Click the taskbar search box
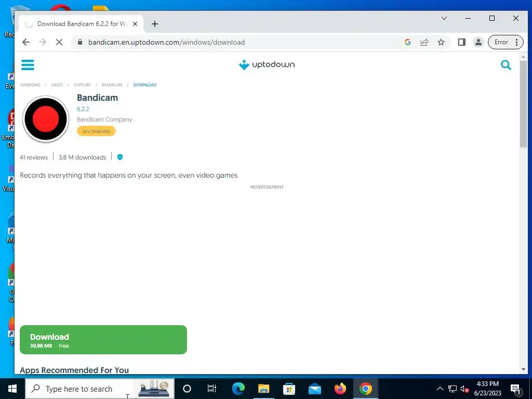The image size is (532, 399). tap(100, 389)
